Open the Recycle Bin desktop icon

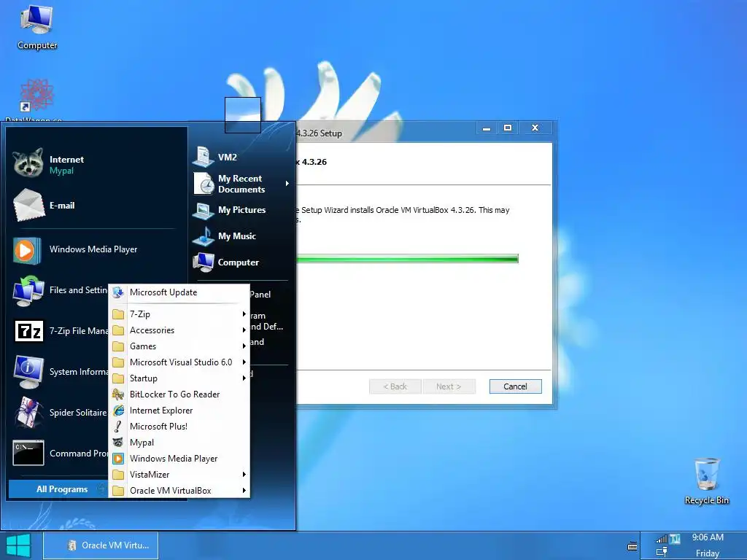coord(706,481)
